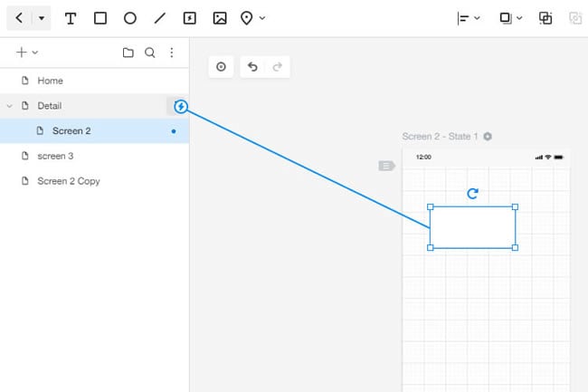Click the Home page file icon
The image size is (588, 392).
[24, 81]
